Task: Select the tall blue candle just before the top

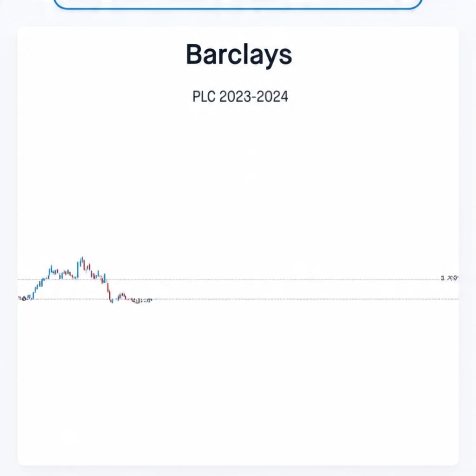Action: click(78, 269)
